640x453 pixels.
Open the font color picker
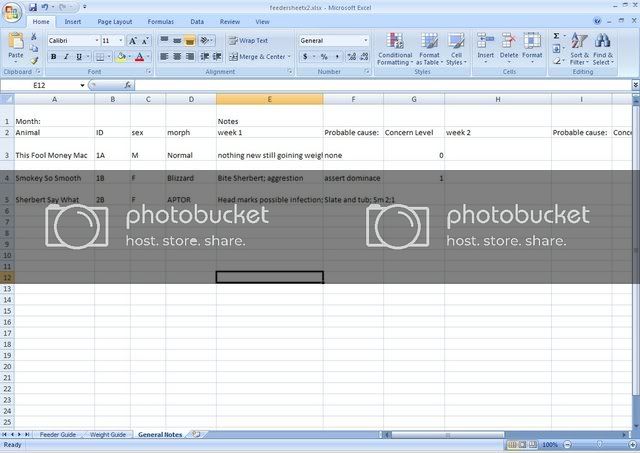(x=147, y=57)
